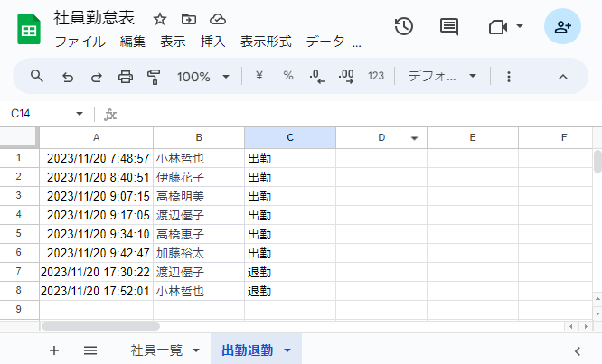Click the fx formula icon
602x364 pixels.
pos(110,115)
